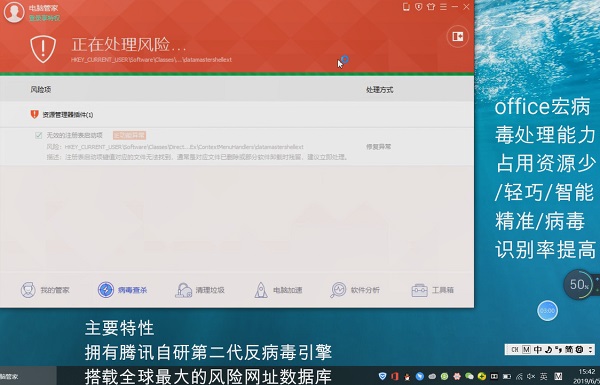The image size is (600, 385).
Task: Click the 风险 registry path line in list
Action: point(175,147)
